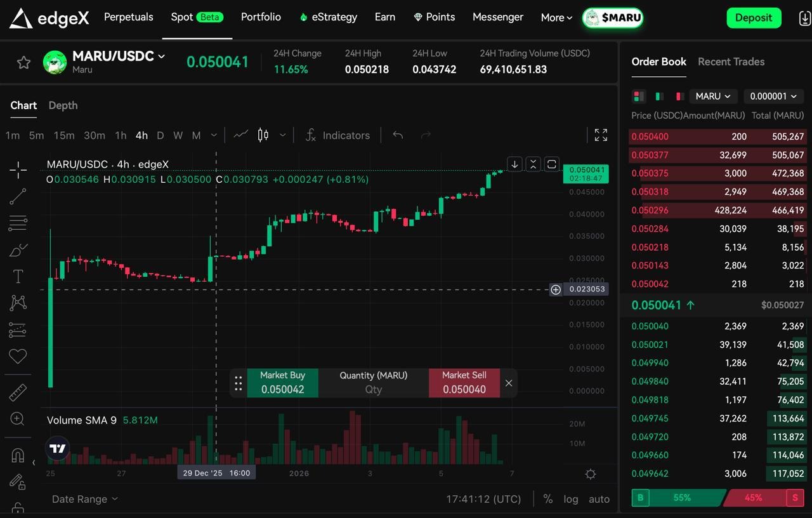The image size is (812, 518).
Task: Switch to line chart style icon
Action: point(240,135)
